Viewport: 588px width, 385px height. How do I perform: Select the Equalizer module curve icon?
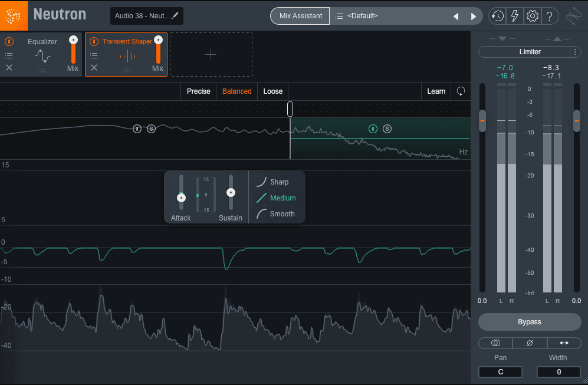(42, 56)
